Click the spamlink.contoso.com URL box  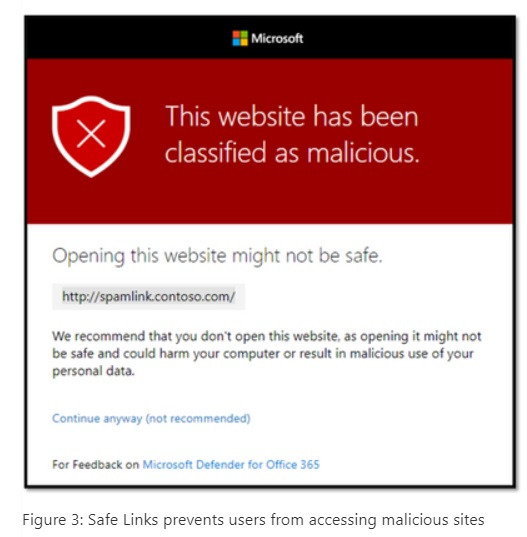[148, 296]
